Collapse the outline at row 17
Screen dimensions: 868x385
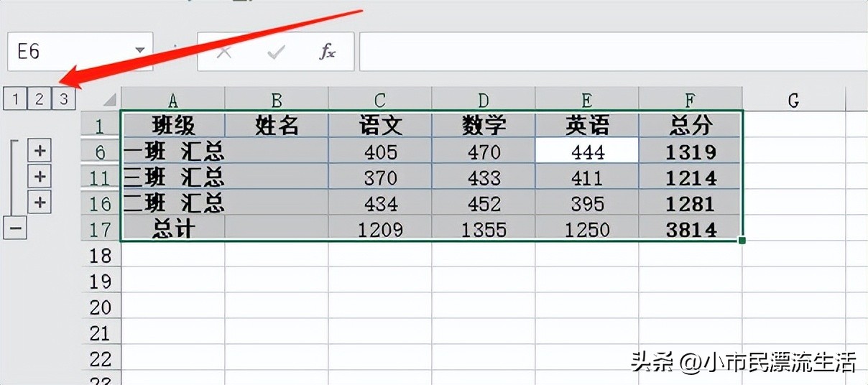(x=15, y=229)
